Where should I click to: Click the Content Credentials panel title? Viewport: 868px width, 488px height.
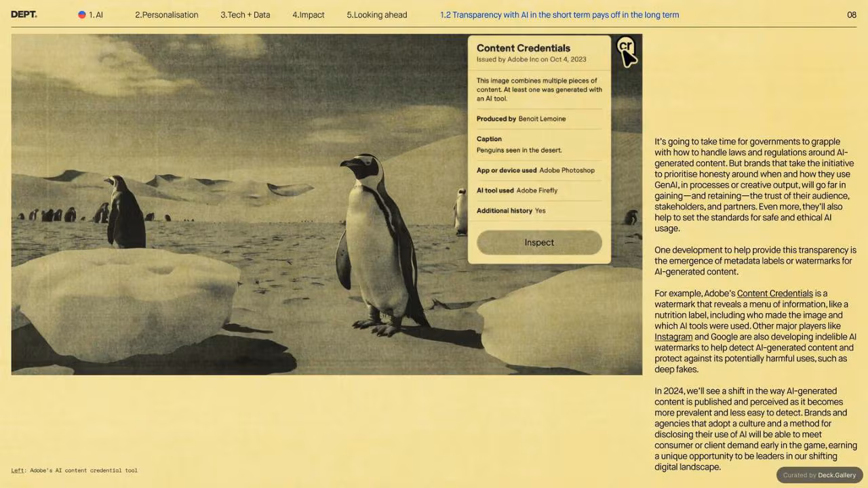click(524, 48)
